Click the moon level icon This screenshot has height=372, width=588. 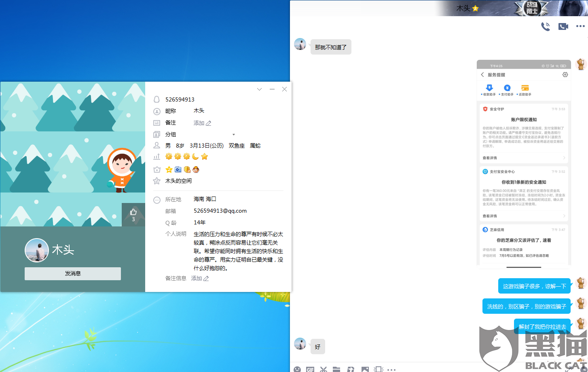tap(196, 156)
